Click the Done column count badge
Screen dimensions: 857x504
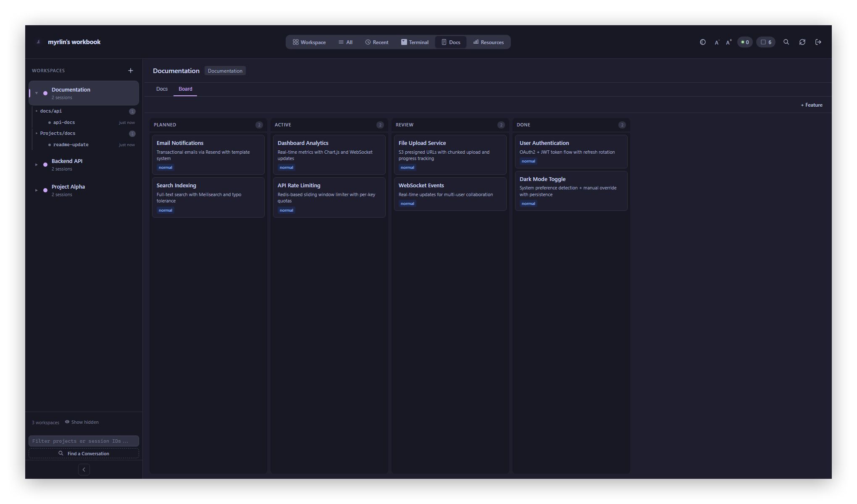point(622,125)
